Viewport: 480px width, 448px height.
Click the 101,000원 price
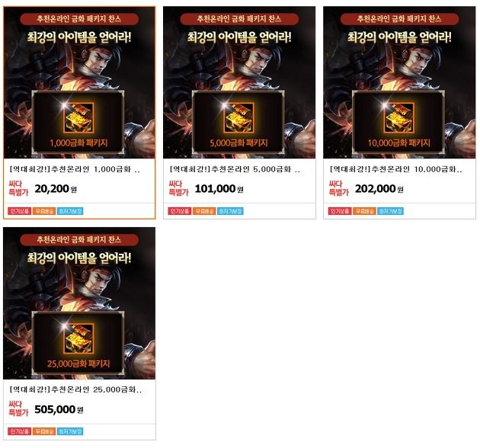219,189
